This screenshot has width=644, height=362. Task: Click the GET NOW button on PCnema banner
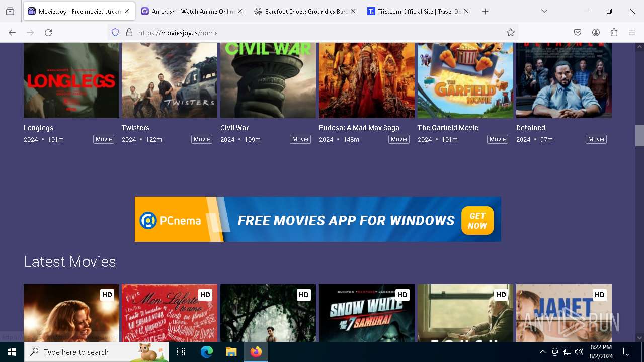click(x=477, y=220)
